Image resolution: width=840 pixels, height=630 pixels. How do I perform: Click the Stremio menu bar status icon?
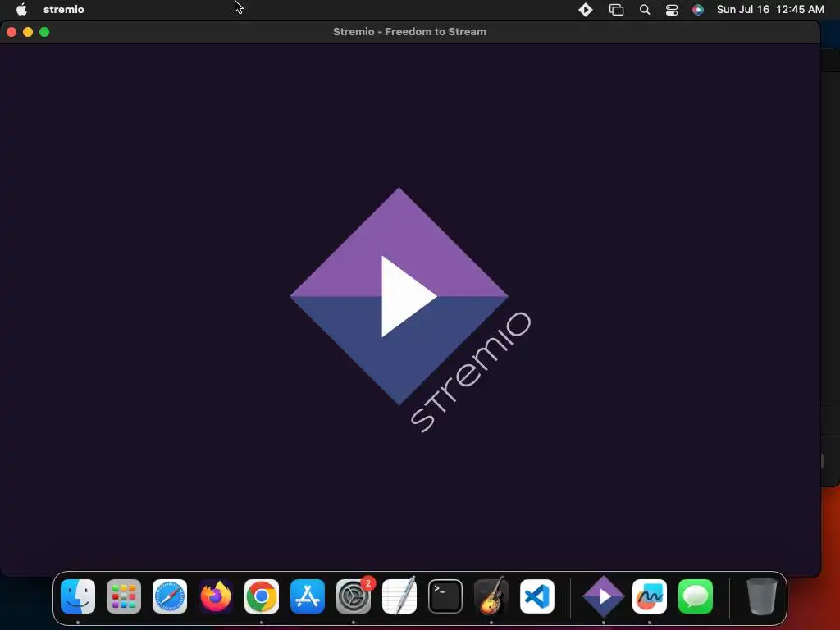586,10
